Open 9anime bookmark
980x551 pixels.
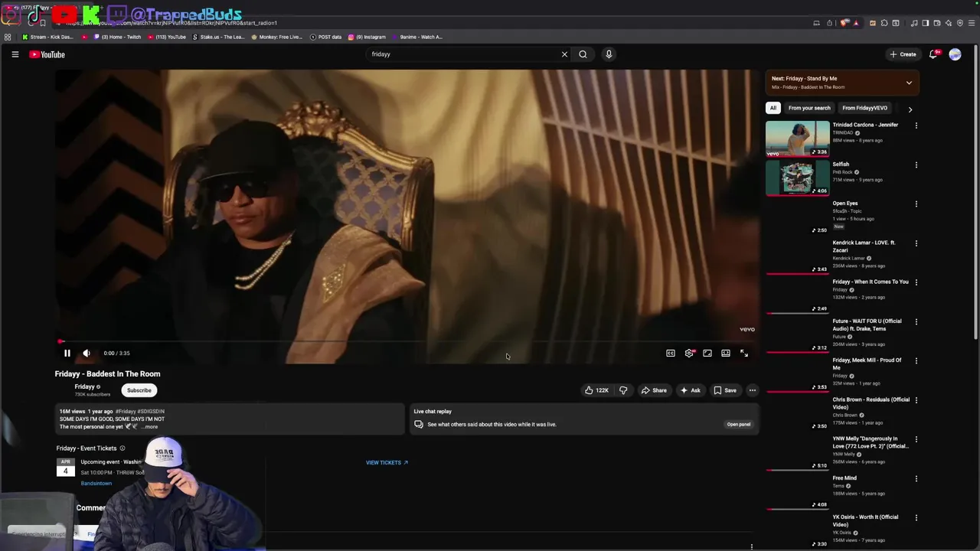tap(417, 37)
